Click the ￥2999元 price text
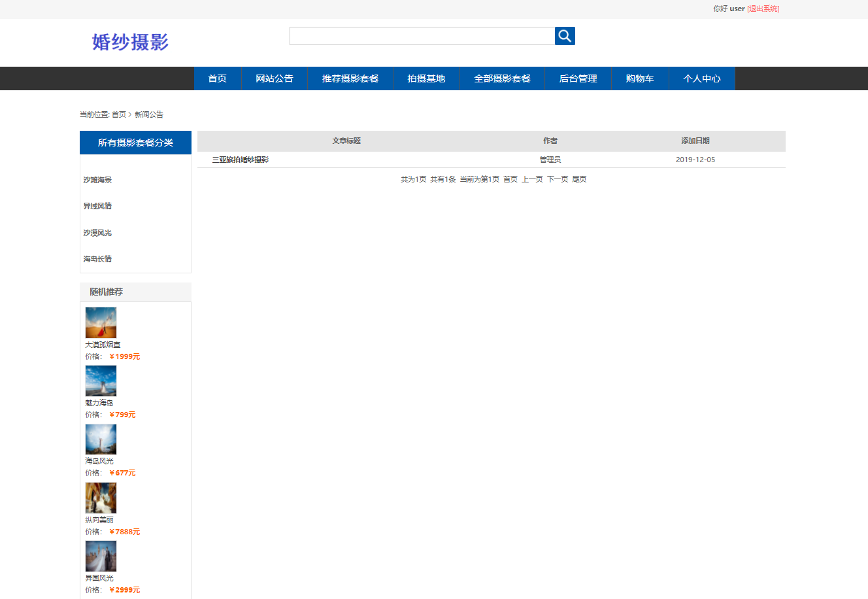The image size is (868, 599). (x=124, y=590)
